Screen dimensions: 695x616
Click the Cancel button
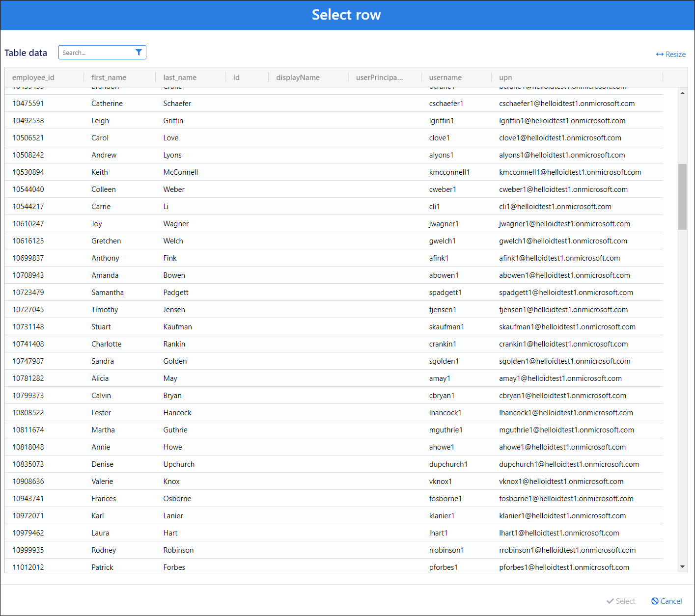pos(667,601)
